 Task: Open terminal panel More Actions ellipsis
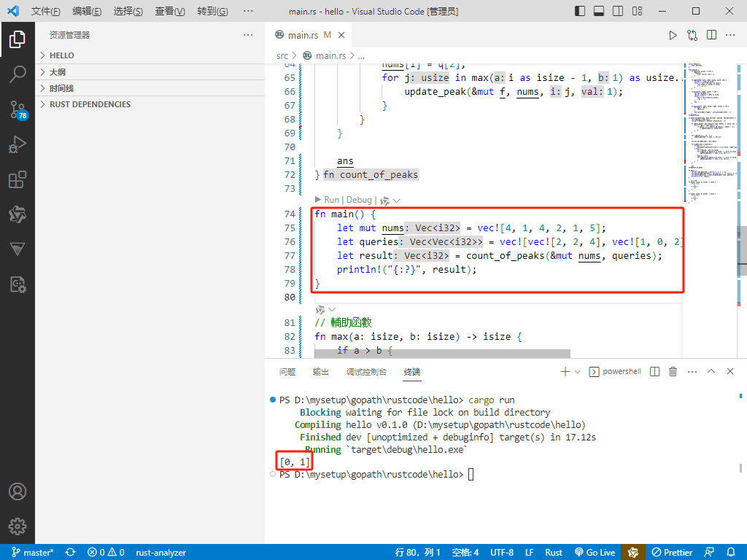coord(692,371)
